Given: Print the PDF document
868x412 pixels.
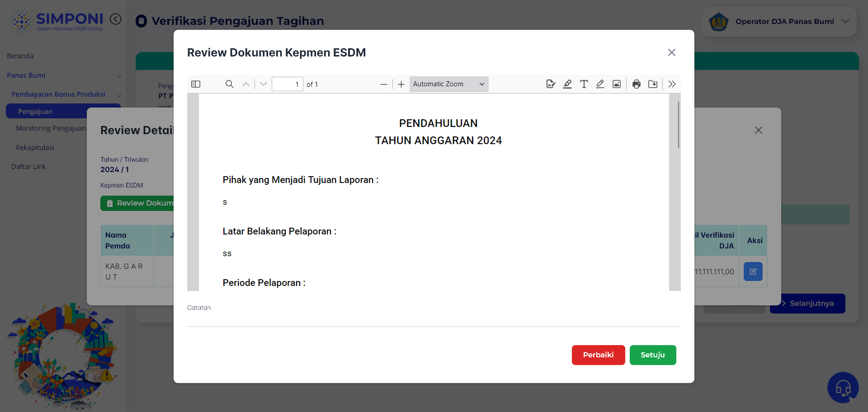Looking at the screenshot, I should (x=637, y=84).
